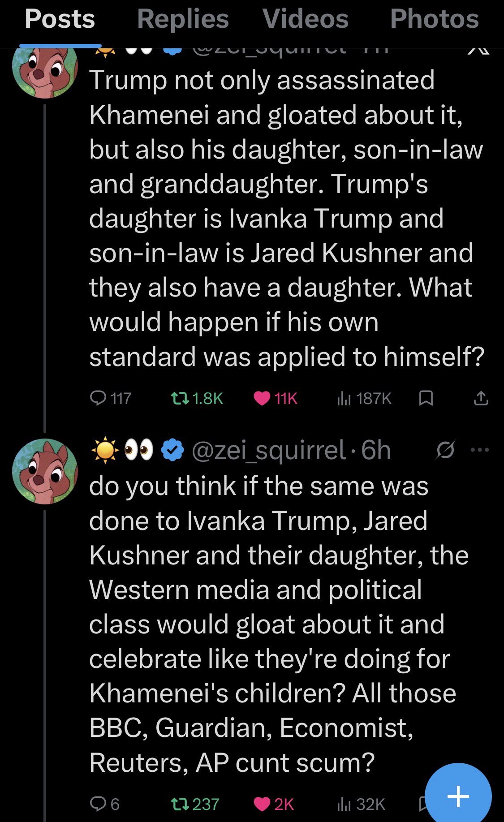Share the first post
The height and width of the screenshot is (822, 504).
480,398
